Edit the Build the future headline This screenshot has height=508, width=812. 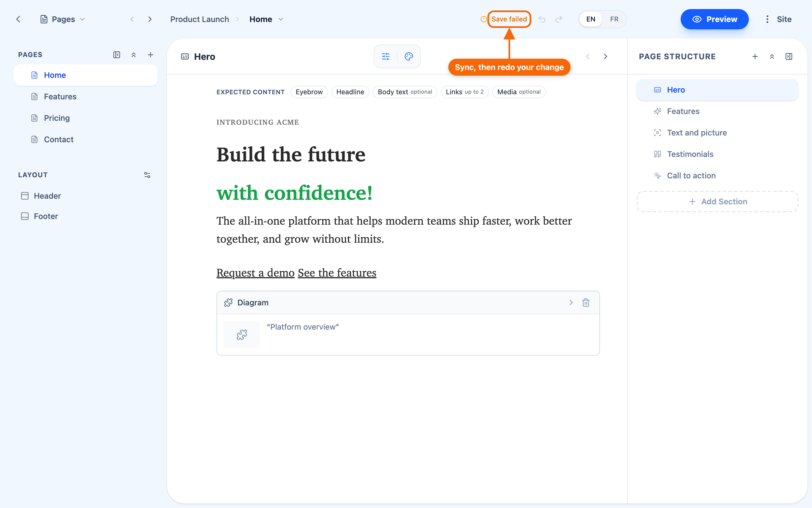[x=291, y=155]
